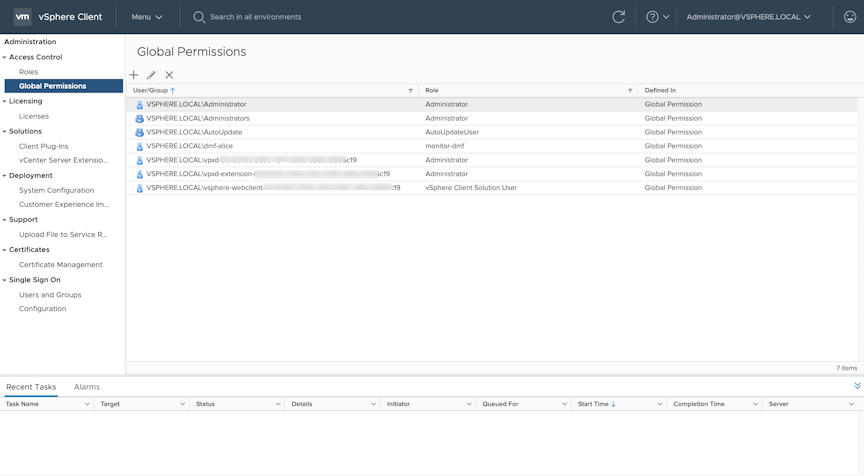The image size is (864, 476).
Task: Open the Status column dropdown
Action: click(x=278, y=404)
